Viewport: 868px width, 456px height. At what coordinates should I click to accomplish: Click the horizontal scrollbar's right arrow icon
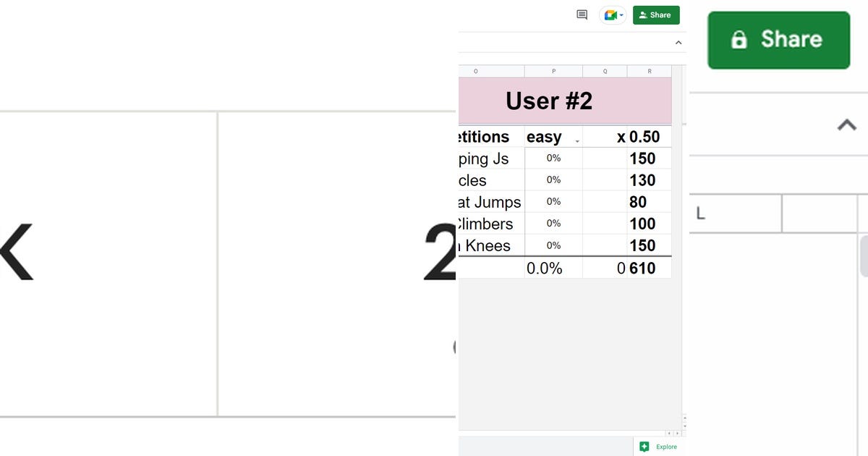pos(677,433)
